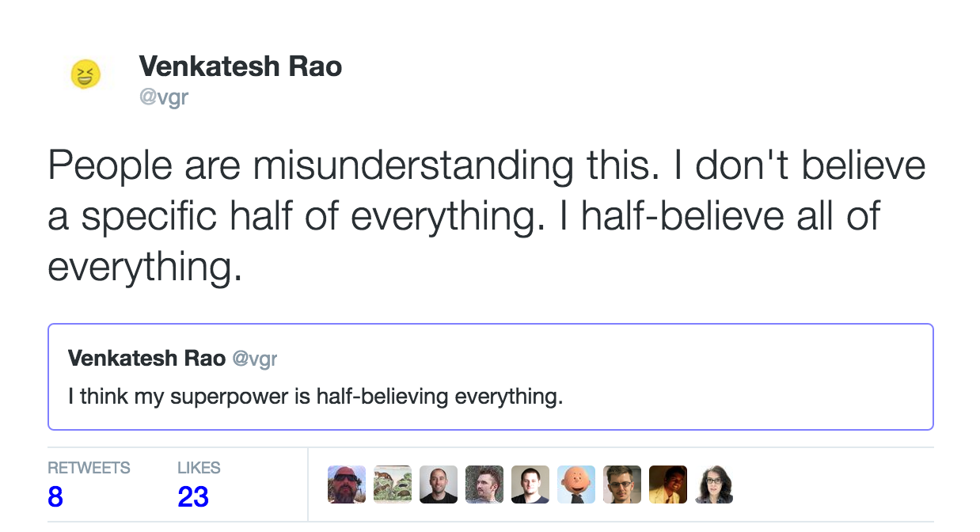The image size is (980, 532).
Task: Click Venkatesh Rao name in quoted tweet
Action: coord(146,359)
